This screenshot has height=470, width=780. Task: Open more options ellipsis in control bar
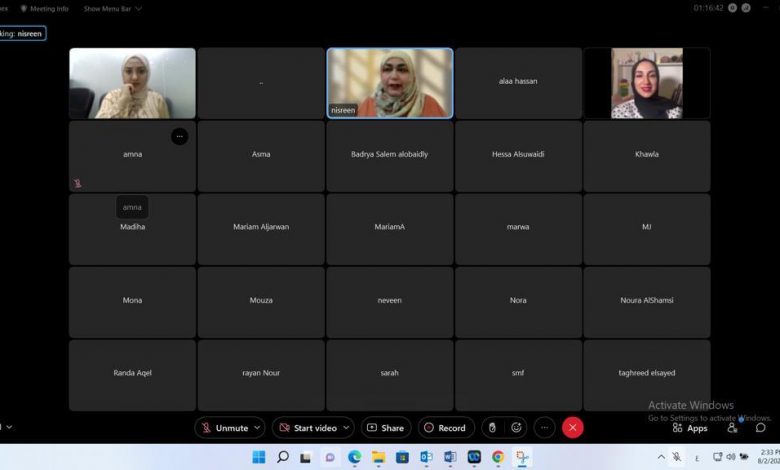pos(544,428)
